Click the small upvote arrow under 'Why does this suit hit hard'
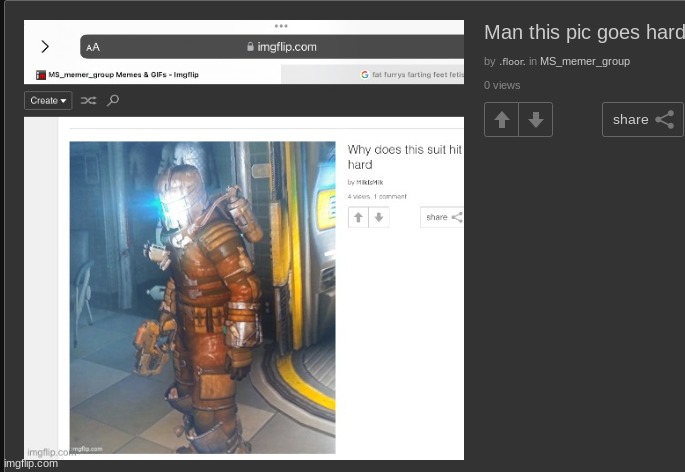 358,217
